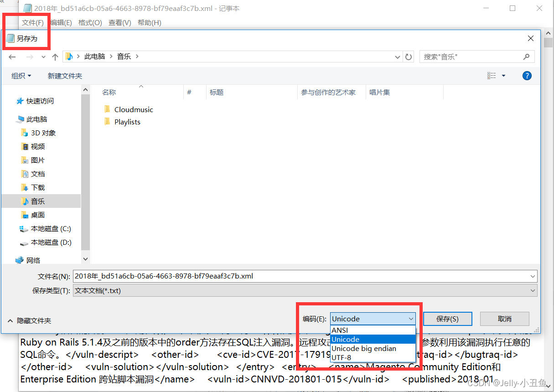Click the Forward arrow in Save As dialog

click(30, 57)
